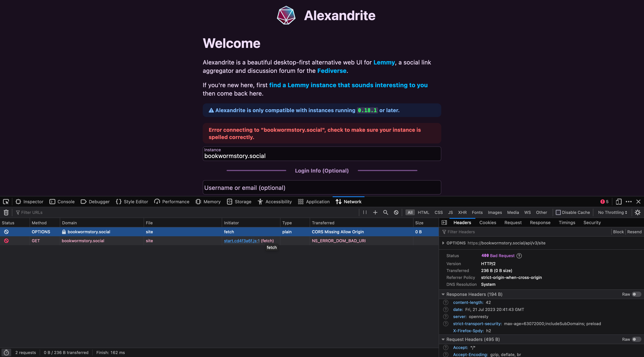Screen dimensions: 644x357
Task: Click the performance analysis stopwatch icon
Action: (6, 353)
